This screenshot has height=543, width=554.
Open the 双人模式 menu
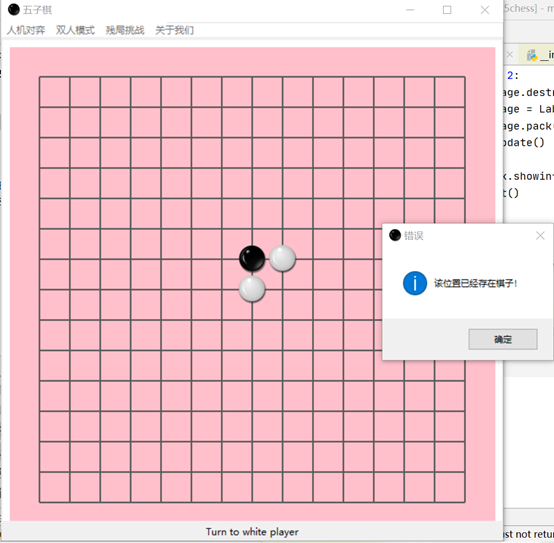click(75, 30)
